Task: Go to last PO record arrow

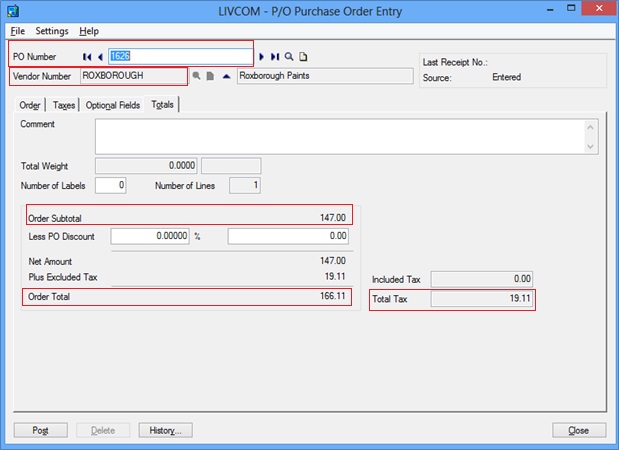Action: [275, 57]
